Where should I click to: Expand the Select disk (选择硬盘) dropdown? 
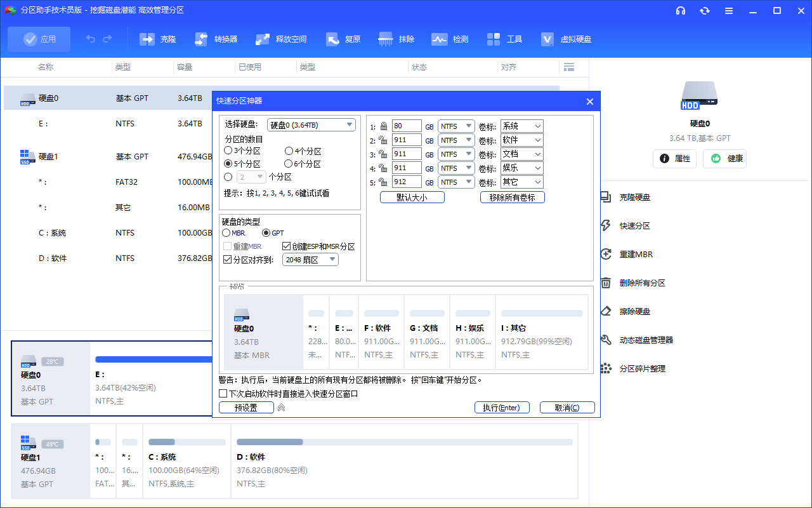pos(311,125)
